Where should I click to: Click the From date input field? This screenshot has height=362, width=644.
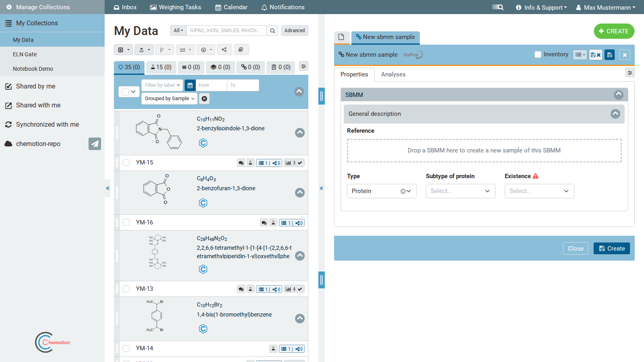click(211, 85)
